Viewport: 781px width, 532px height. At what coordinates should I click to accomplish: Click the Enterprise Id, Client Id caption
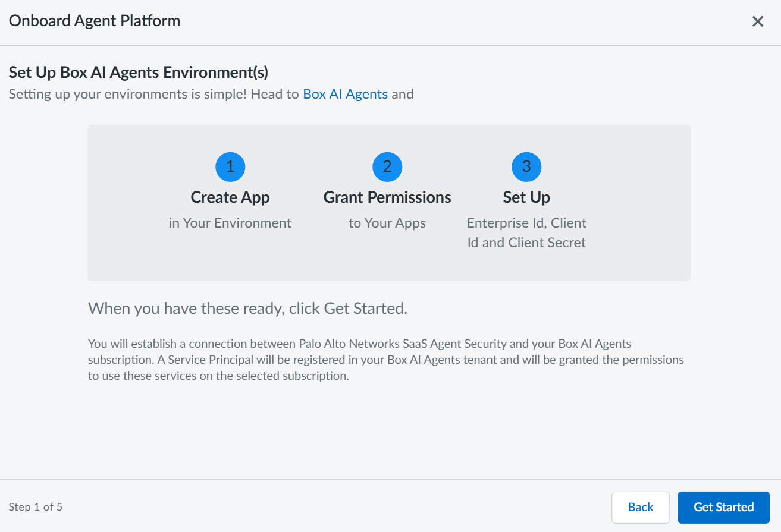526,232
